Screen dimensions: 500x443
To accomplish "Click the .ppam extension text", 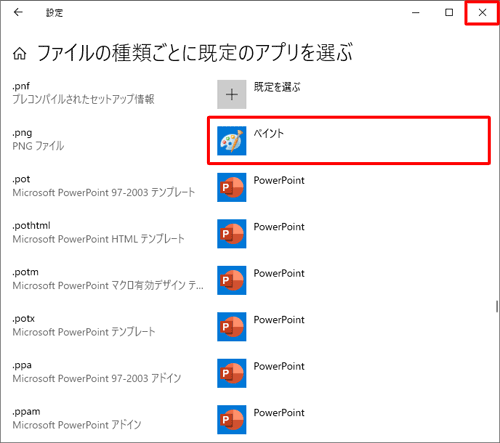I will 26,412.
